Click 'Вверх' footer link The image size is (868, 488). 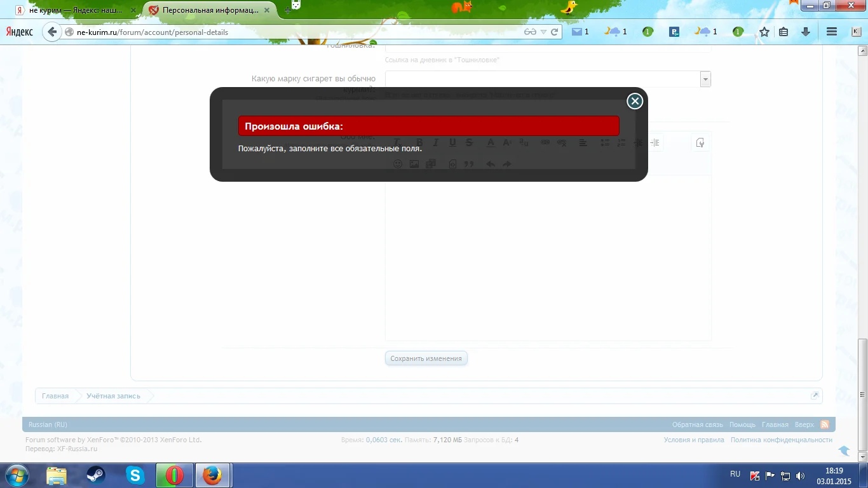(x=804, y=424)
